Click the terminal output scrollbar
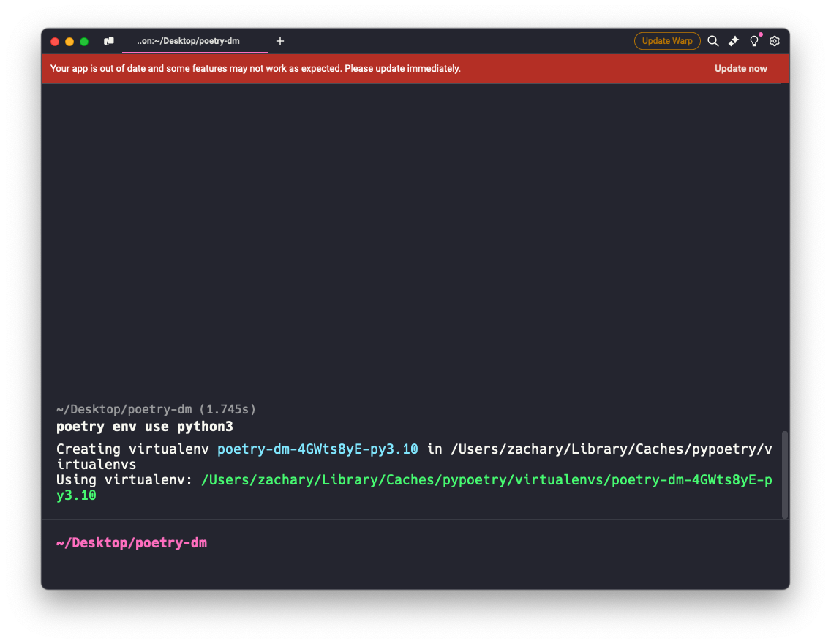The height and width of the screenshot is (644, 831). (x=784, y=475)
